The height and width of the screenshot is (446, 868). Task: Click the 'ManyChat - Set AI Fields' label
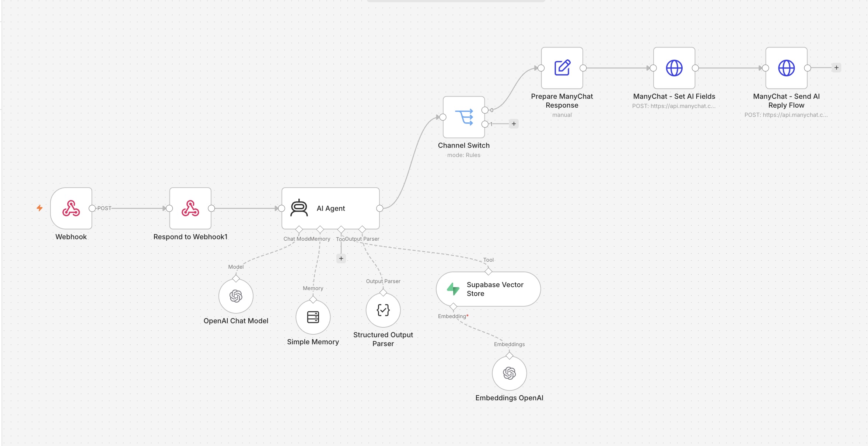coord(674,96)
